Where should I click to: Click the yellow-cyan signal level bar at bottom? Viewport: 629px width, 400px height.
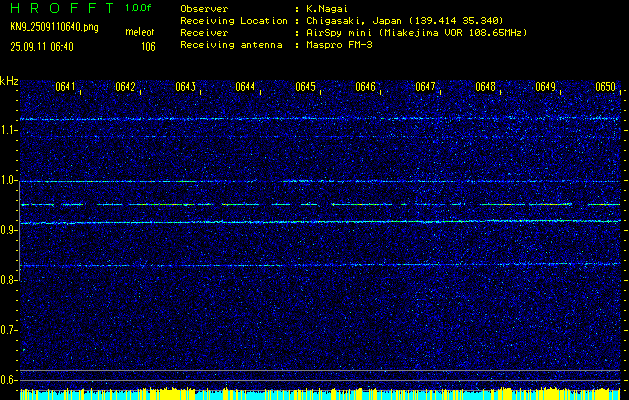pos(320,394)
